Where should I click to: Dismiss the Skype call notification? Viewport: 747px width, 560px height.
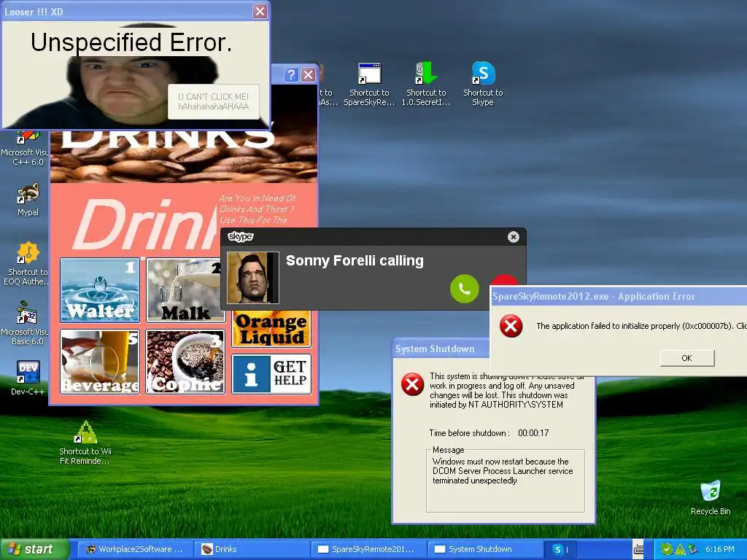tap(513, 237)
